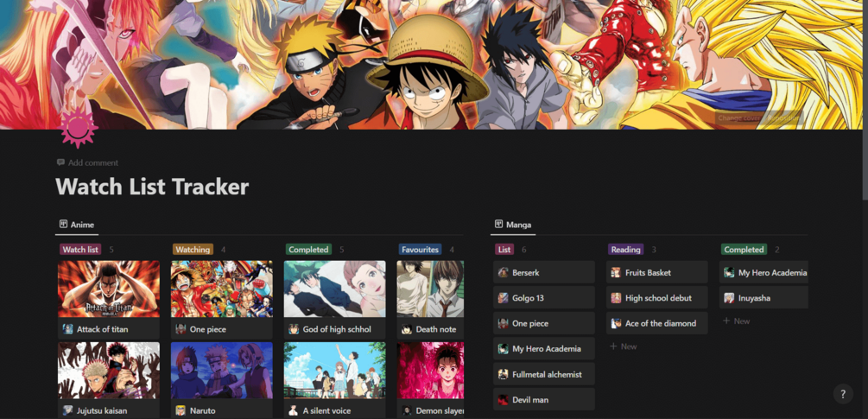868x419 pixels.
Task: Click the Add comment speech bubble icon
Action: tap(60, 162)
